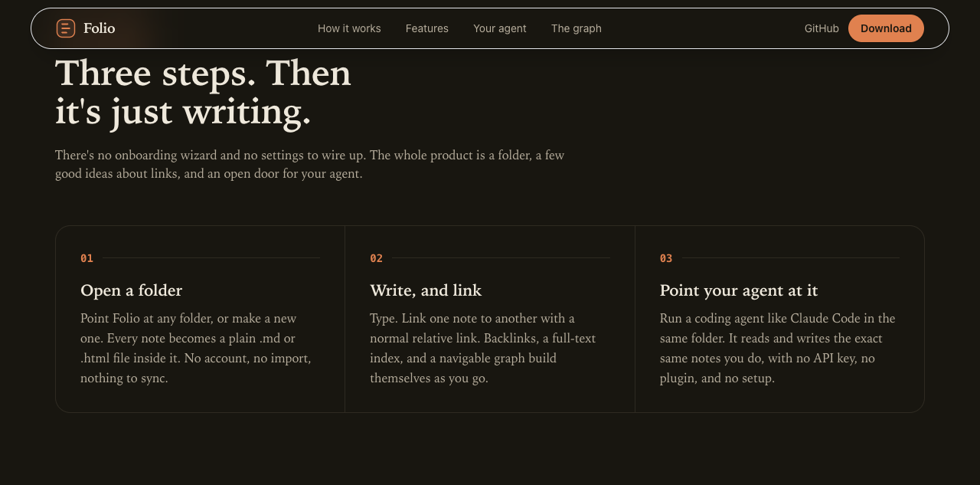This screenshot has width=980, height=485.
Task: Click the Folio logo icon
Action: 66,28
